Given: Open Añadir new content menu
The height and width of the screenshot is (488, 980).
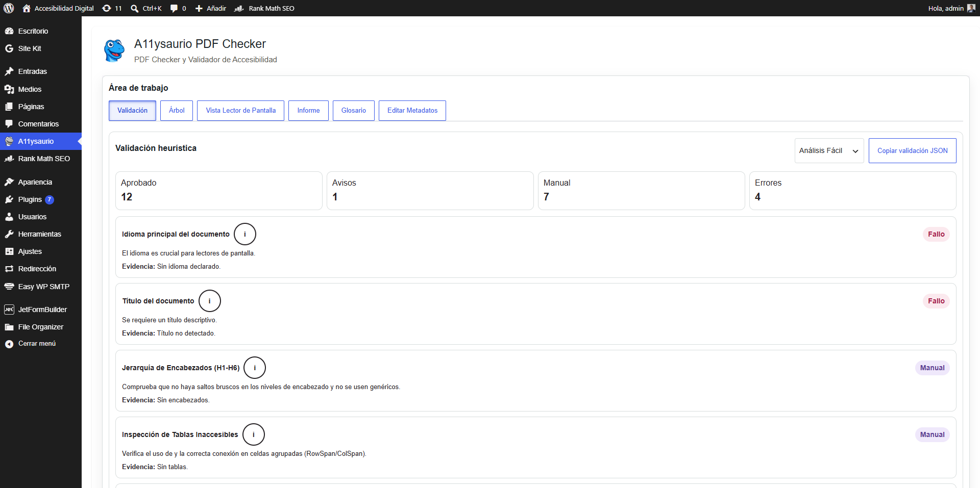Looking at the screenshot, I should [211, 8].
